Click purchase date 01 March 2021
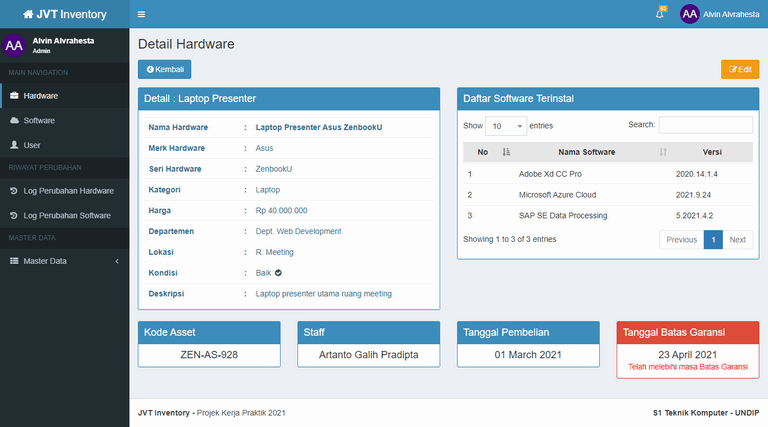 [528, 355]
